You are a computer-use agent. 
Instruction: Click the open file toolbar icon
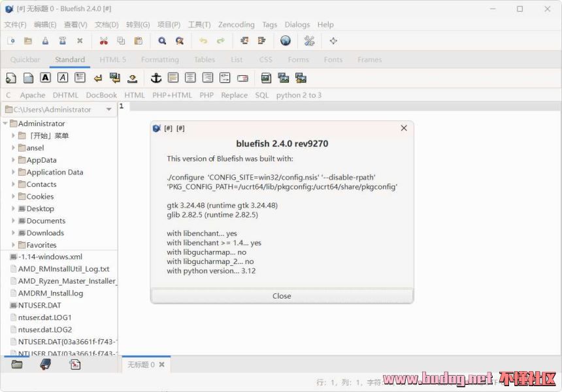(x=28, y=41)
